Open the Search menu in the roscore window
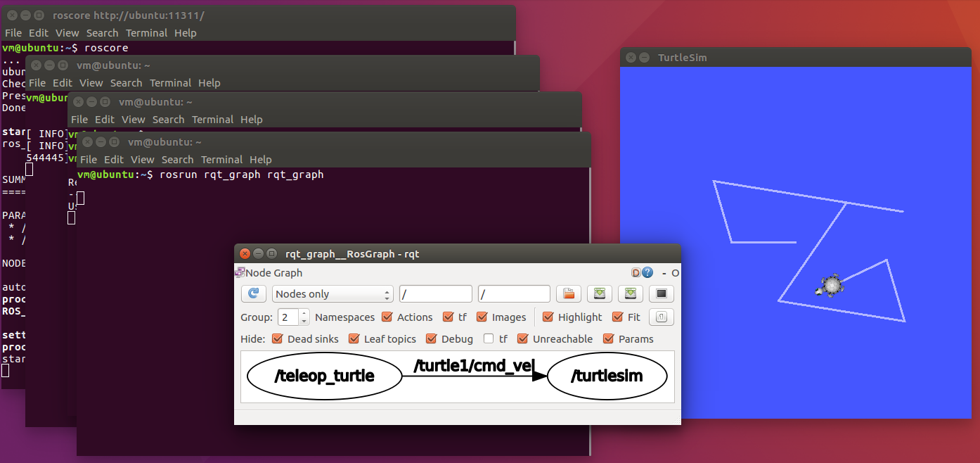This screenshot has height=463, width=980. click(103, 32)
